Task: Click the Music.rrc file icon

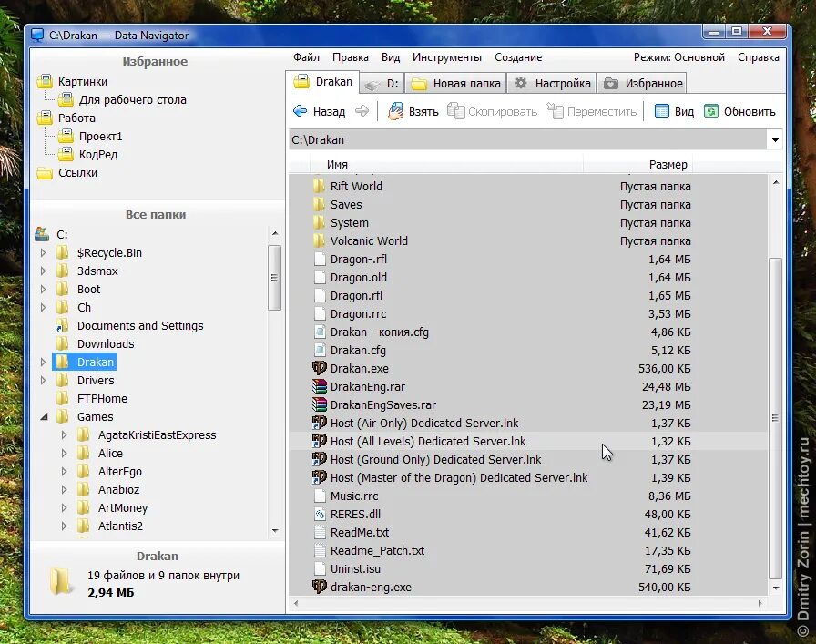Action: pos(320,496)
